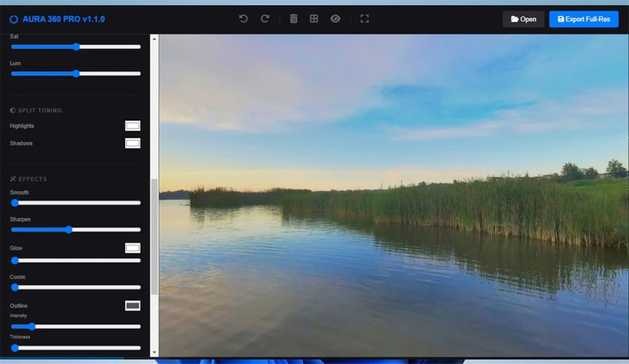Open the Outline color swatch
The image size is (629, 364).
pos(132,306)
